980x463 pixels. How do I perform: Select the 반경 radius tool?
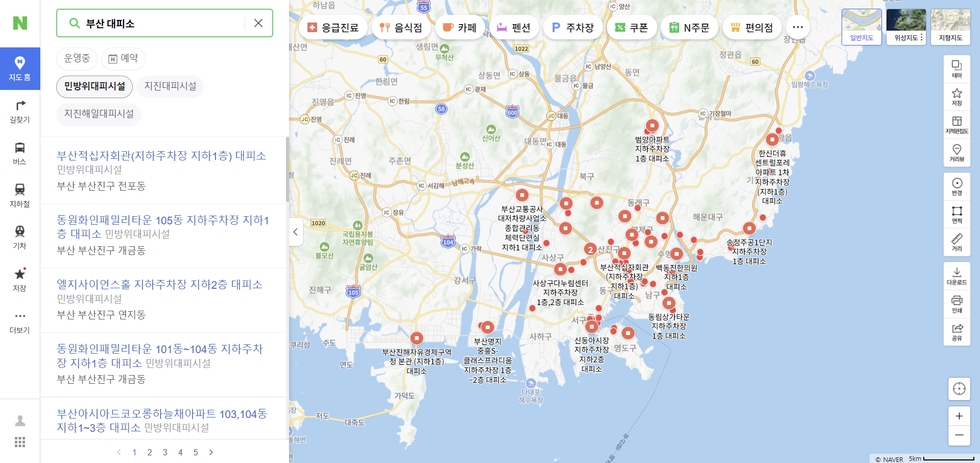[957, 187]
